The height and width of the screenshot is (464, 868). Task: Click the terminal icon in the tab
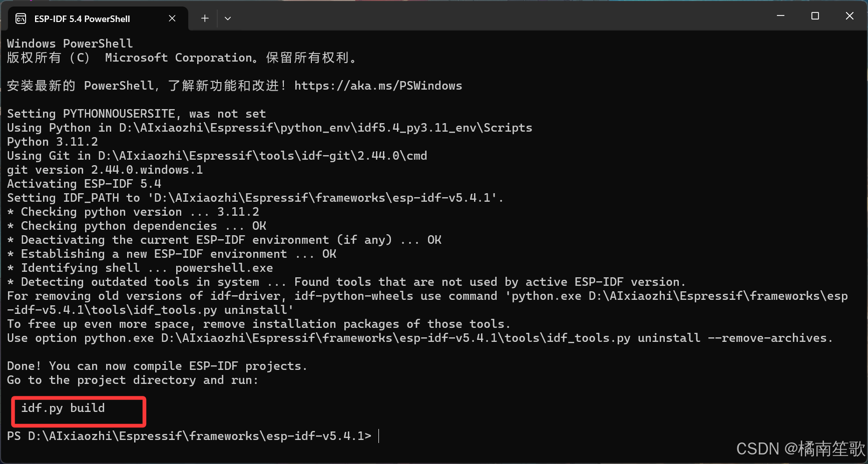[21, 19]
